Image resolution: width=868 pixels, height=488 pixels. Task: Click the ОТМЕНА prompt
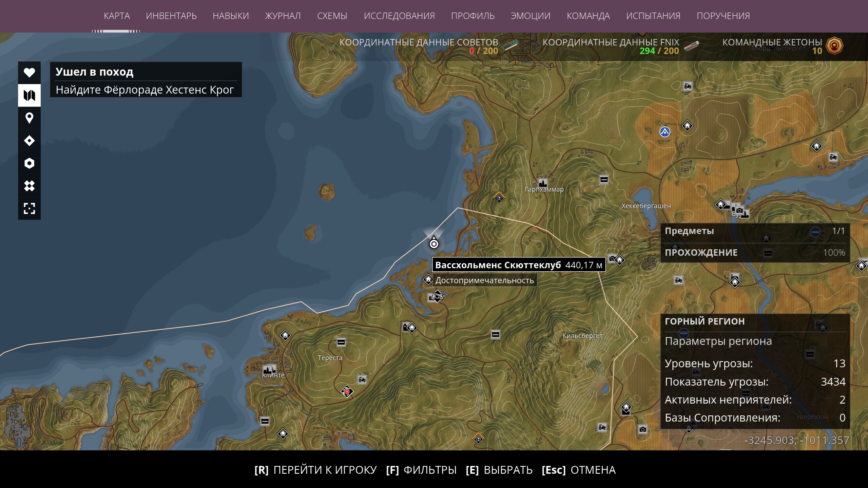[579, 470]
